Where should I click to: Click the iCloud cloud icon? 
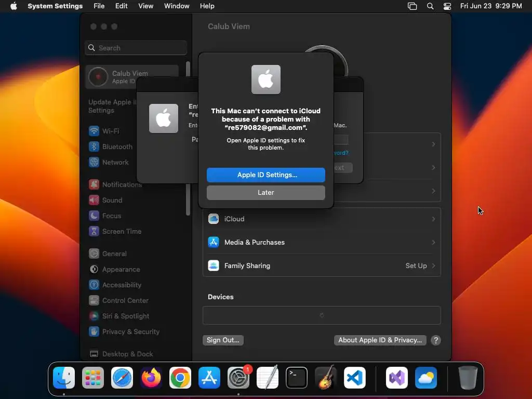(x=214, y=219)
